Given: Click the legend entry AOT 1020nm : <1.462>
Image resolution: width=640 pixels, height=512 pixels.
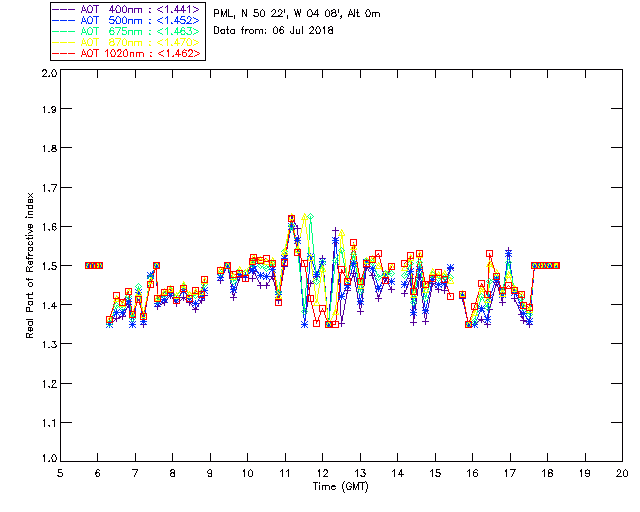Looking at the screenshot, I should point(127,53).
